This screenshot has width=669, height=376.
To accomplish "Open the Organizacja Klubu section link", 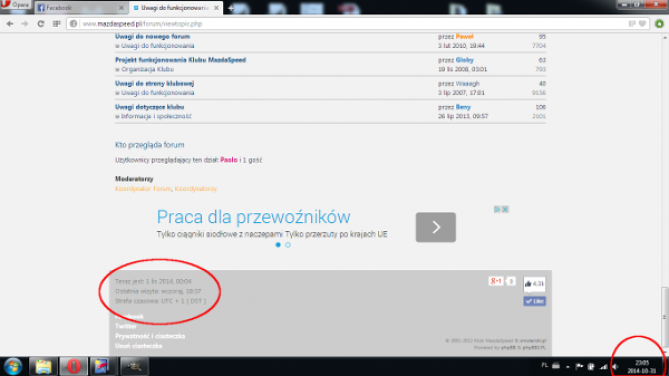I will [147, 69].
